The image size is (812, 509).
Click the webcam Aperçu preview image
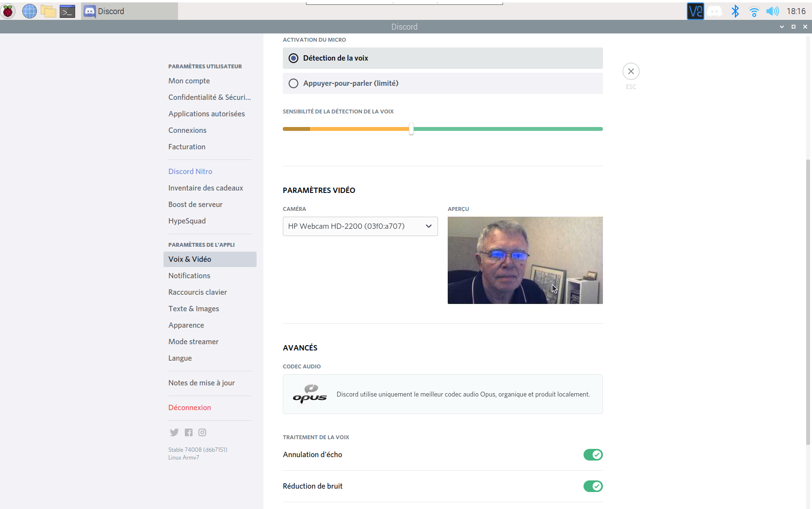click(x=525, y=260)
